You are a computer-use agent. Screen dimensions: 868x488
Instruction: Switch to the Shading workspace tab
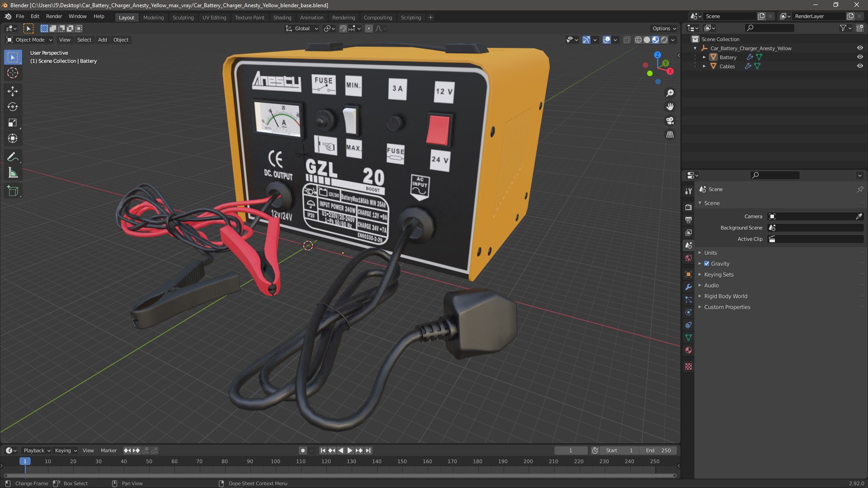pos(282,17)
